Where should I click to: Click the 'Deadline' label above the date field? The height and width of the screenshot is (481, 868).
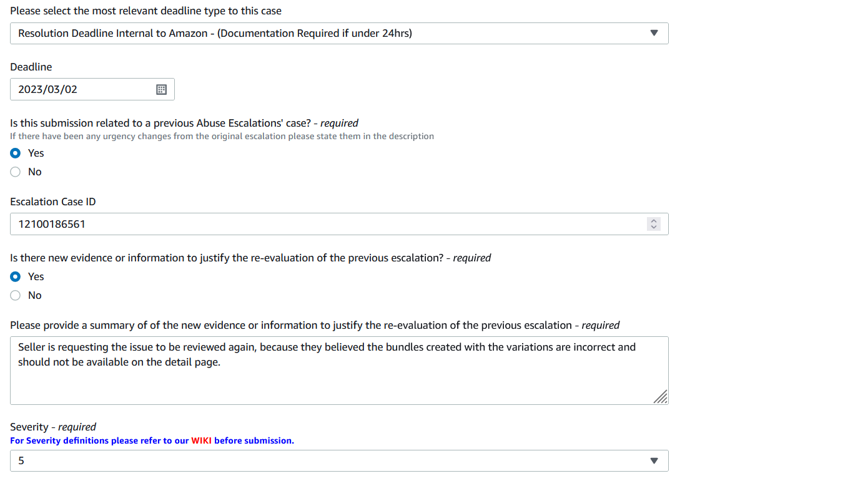pyautogui.click(x=31, y=67)
